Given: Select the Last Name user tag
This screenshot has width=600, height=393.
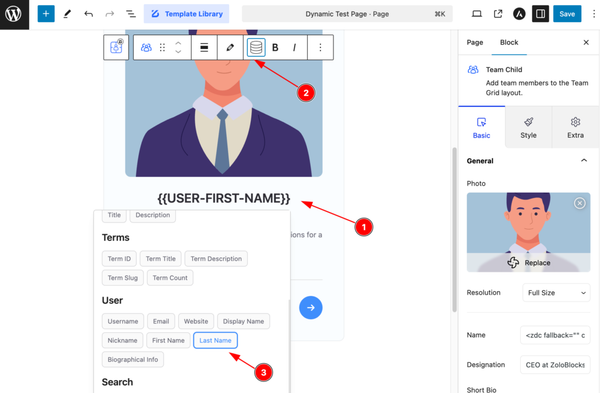Looking at the screenshot, I should click(x=215, y=340).
